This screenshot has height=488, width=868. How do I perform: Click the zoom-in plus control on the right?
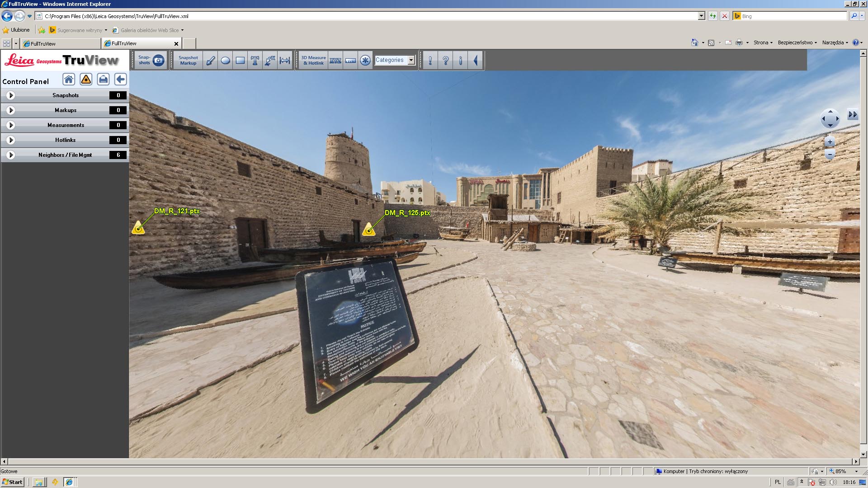click(x=830, y=141)
